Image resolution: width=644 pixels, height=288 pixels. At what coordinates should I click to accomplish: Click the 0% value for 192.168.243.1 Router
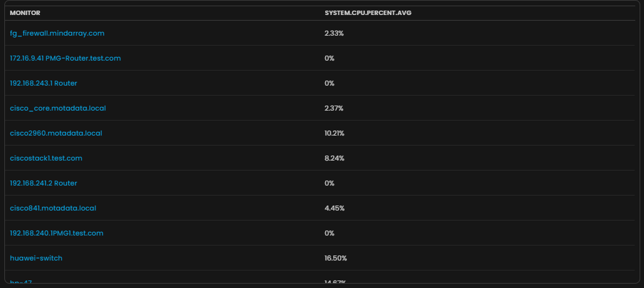pos(329,83)
